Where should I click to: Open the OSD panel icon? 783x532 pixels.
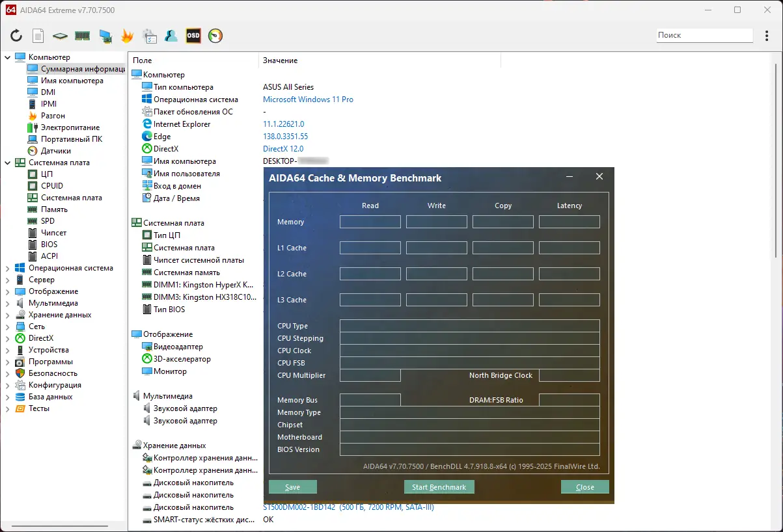tap(193, 36)
